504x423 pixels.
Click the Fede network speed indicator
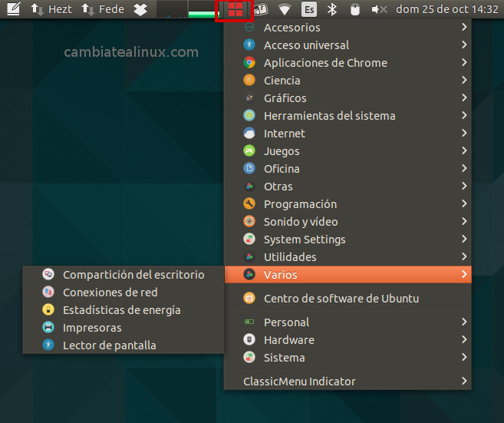(x=103, y=9)
